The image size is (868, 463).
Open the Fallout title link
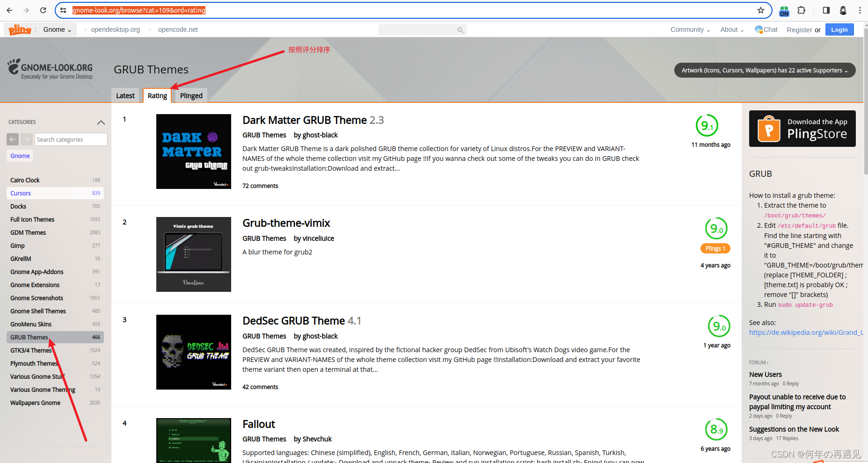point(259,424)
